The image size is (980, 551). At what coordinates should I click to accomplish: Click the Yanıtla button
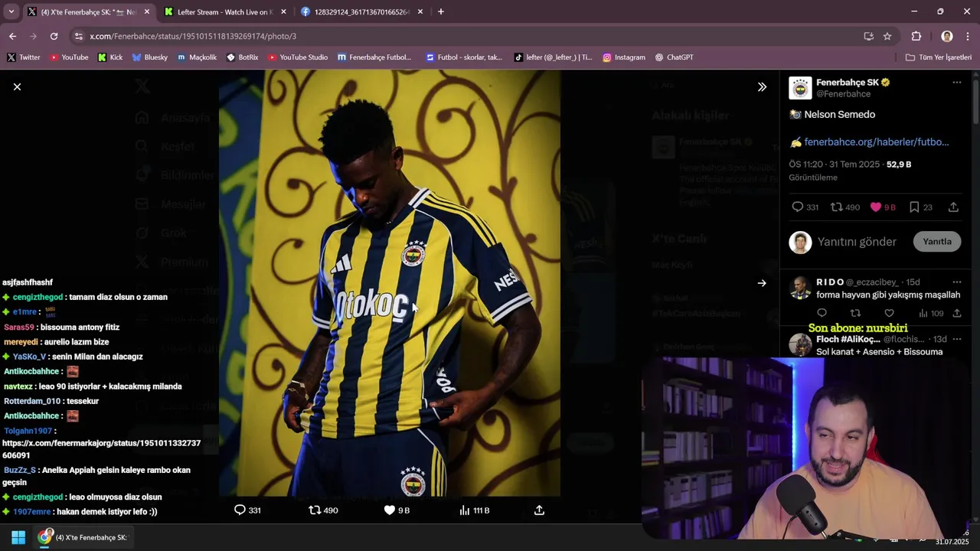[937, 242]
